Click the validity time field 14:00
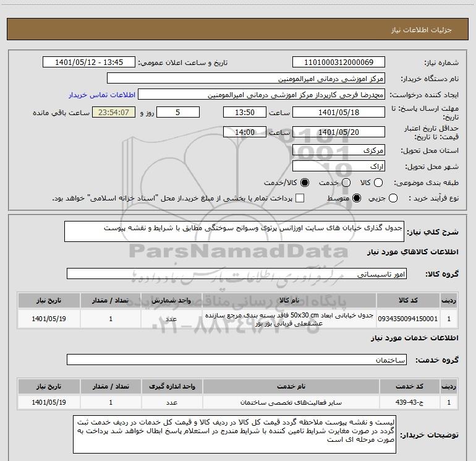The width and height of the screenshot is (476, 461). tap(245, 132)
